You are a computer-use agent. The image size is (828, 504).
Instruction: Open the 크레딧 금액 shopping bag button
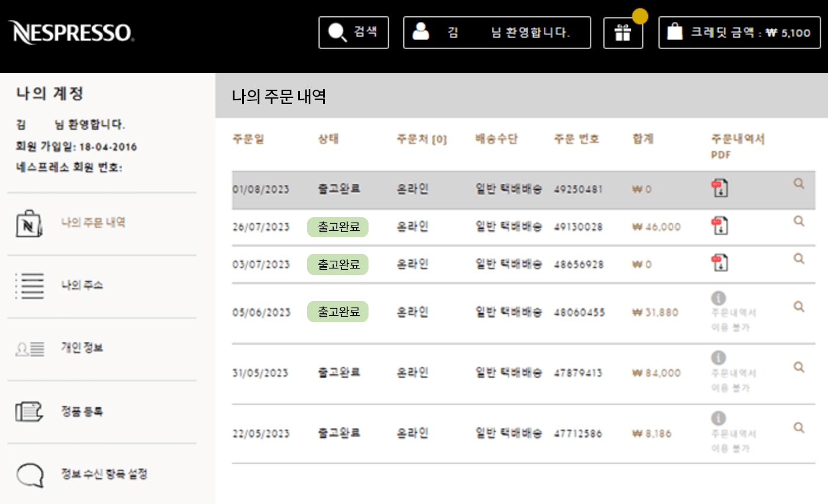tap(739, 32)
